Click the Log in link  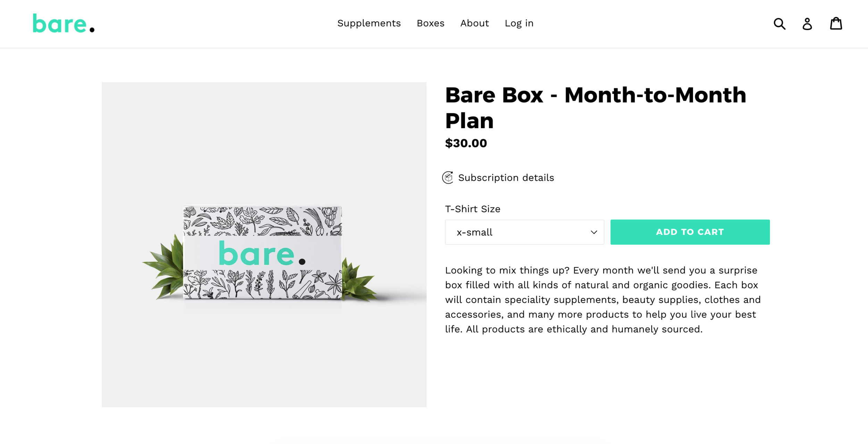[x=519, y=23]
